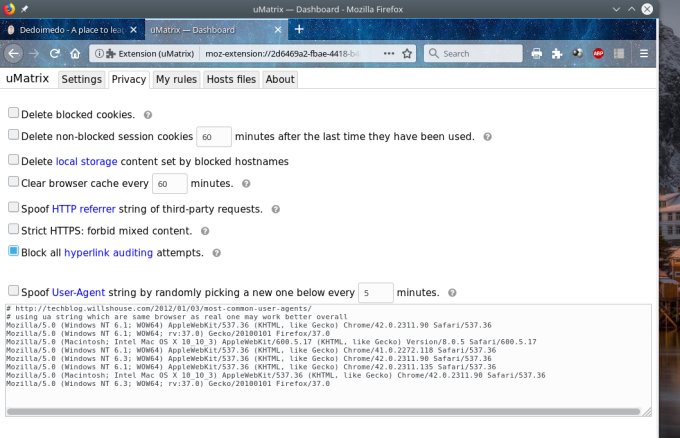680x438 pixels.
Task: Click the pin icon in title bar
Action: pyautogui.click(x=24, y=9)
